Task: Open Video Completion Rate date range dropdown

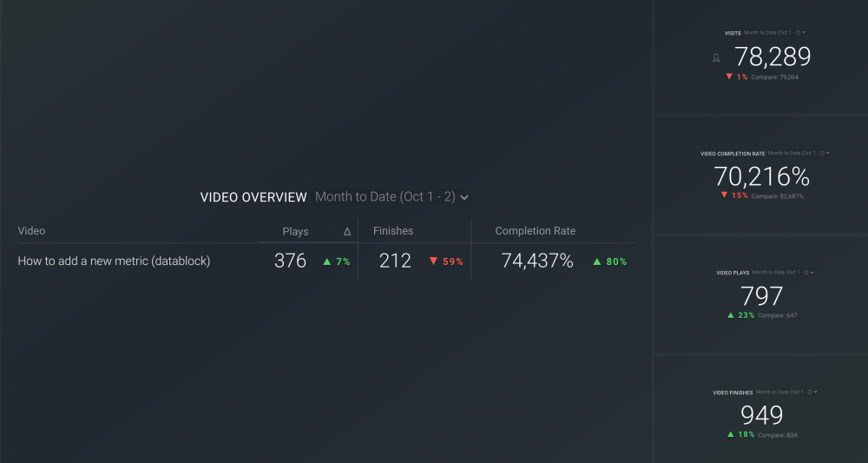Action: click(x=799, y=154)
